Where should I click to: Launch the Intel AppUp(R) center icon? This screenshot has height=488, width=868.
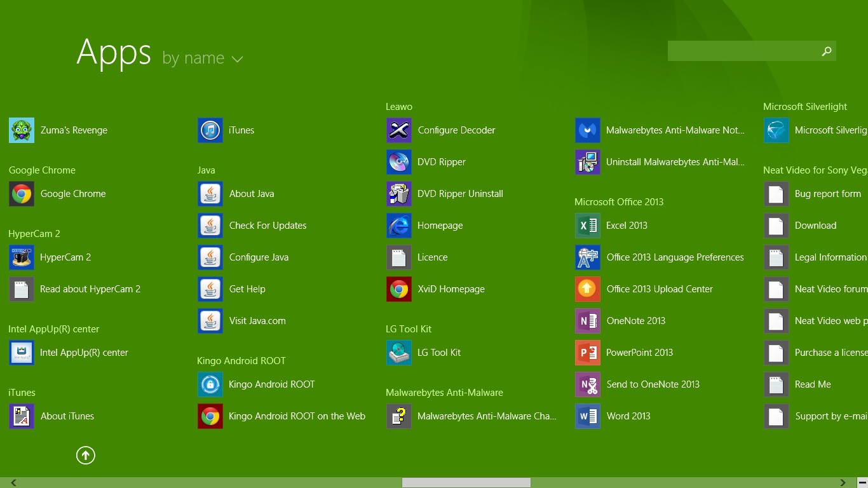22,353
